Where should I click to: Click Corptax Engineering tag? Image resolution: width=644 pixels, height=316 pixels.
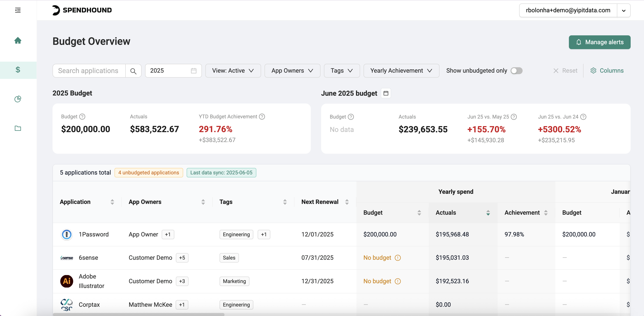coord(236,305)
